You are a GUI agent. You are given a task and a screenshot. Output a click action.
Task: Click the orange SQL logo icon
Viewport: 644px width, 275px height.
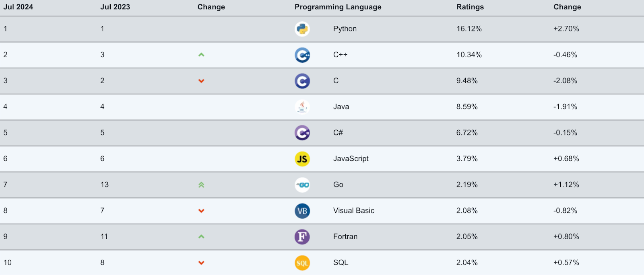[x=302, y=263]
